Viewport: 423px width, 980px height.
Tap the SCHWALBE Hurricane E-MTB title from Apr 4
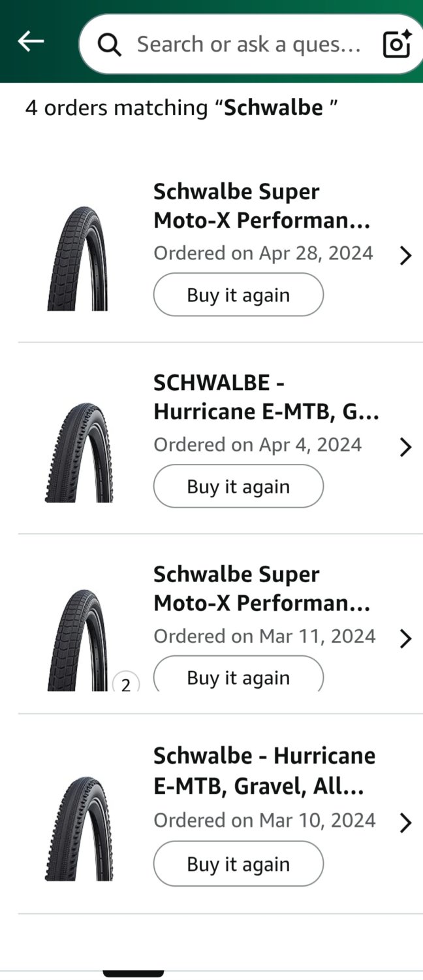(266, 397)
